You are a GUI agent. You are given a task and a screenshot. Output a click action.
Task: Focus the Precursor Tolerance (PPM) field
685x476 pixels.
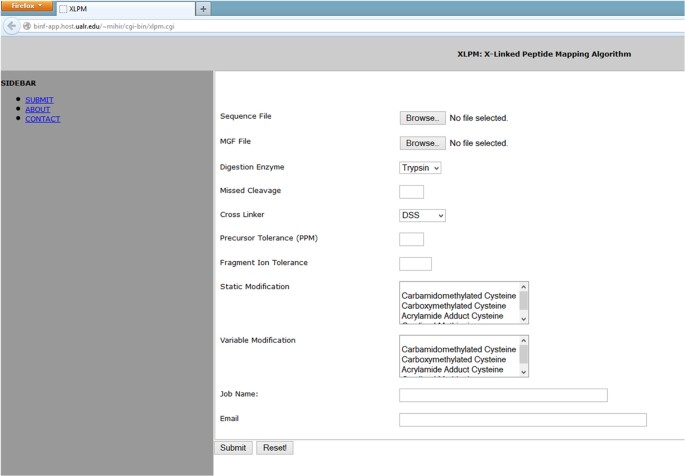click(x=411, y=239)
